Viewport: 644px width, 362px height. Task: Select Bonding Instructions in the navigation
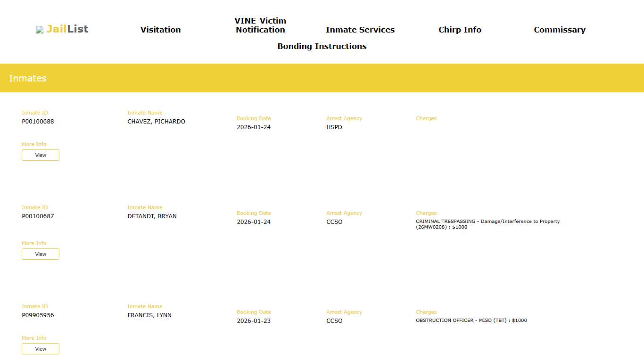click(322, 46)
